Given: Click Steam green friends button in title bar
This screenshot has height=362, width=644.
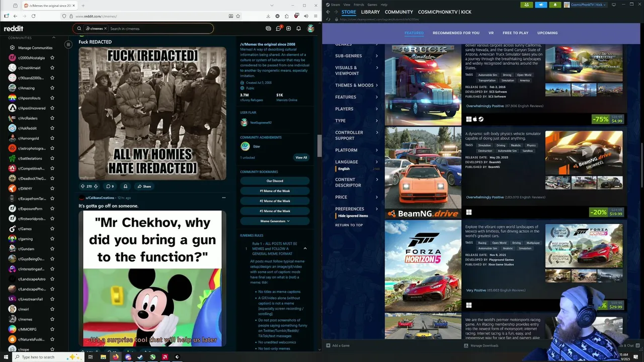Looking at the screenshot, I should (x=527, y=5).
